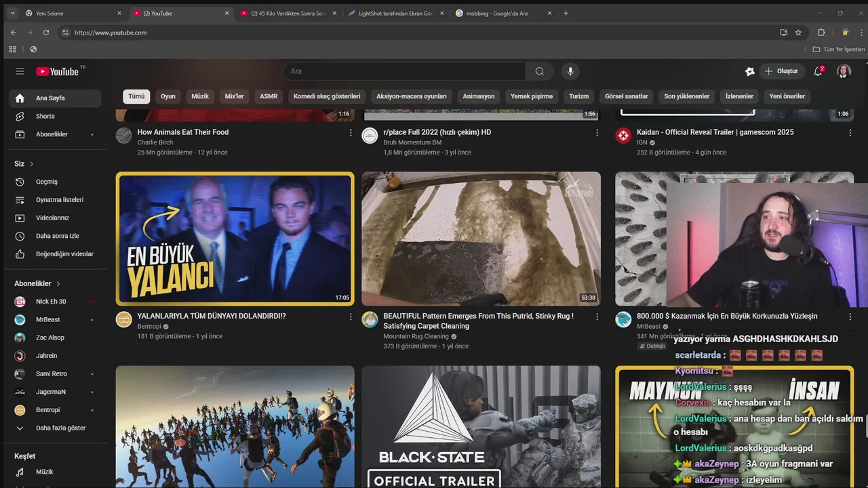Open Geçmiş history page
The image size is (868, 488).
click(56, 182)
